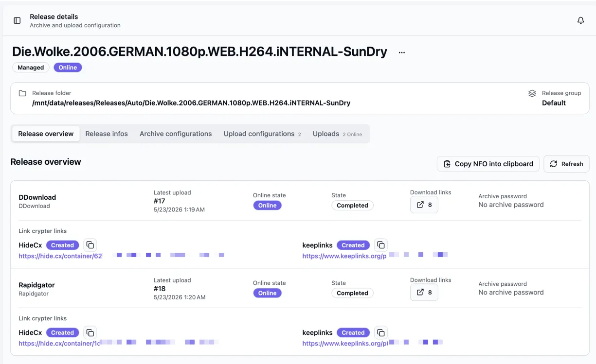Viewport: 596px width, 364px height.
Task: Click the DDownload Completed state badge
Action: click(352, 206)
